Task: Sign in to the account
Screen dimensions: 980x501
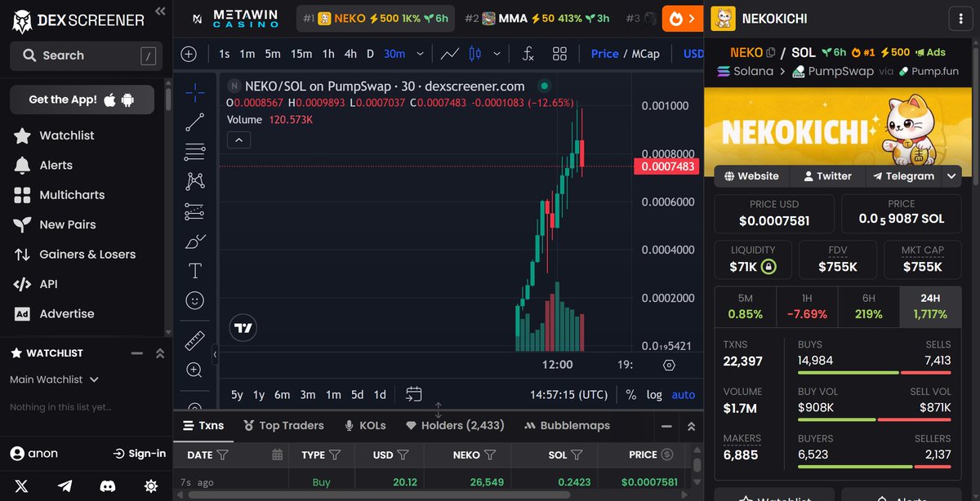Action: [x=139, y=453]
